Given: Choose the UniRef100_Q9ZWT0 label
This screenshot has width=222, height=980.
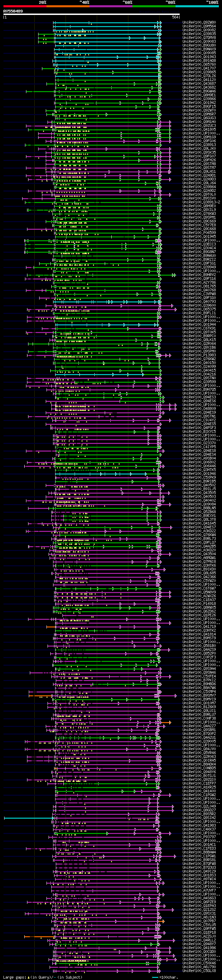Looking at the screenshot, I should tap(199, 110).
